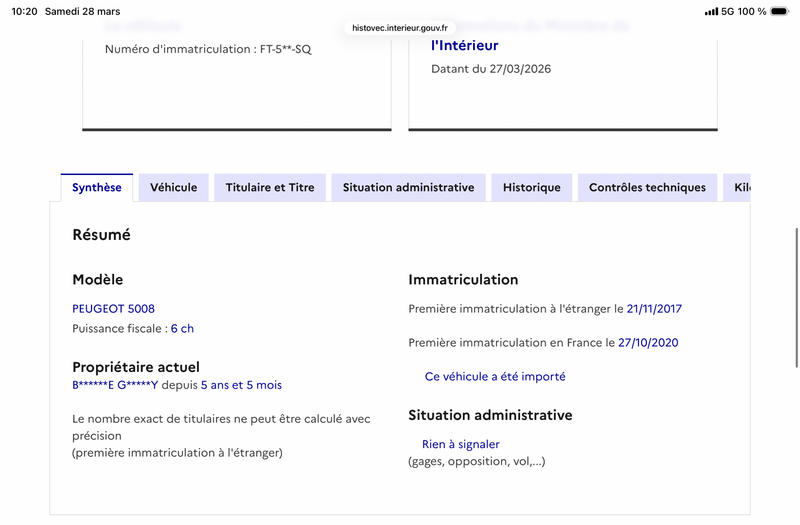Open the Situation administrative tab
The image size is (800, 525).
[x=408, y=187]
